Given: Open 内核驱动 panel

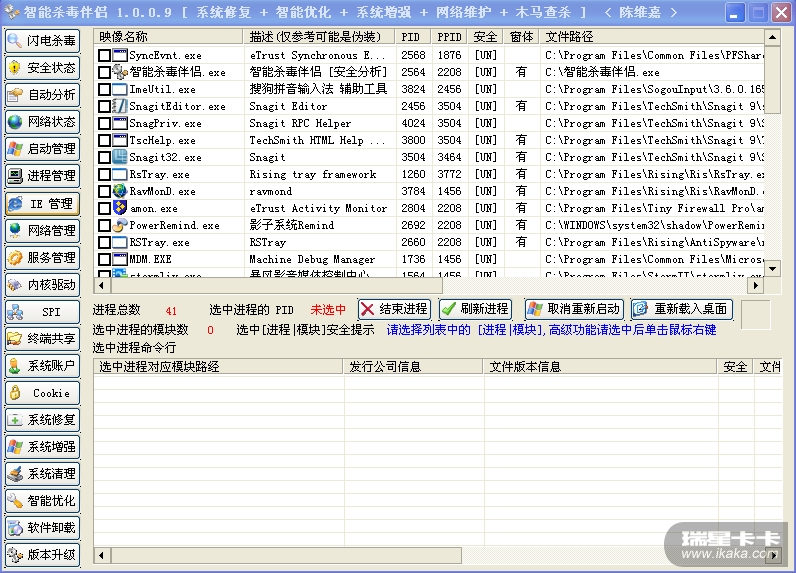Looking at the screenshot, I should [x=43, y=285].
